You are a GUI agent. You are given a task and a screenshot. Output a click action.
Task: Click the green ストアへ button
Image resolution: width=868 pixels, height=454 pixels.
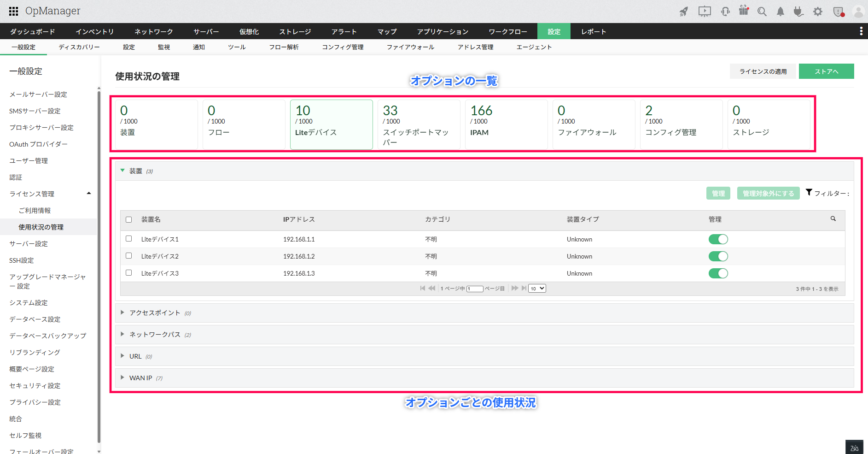pyautogui.click(x=826, y=71)
